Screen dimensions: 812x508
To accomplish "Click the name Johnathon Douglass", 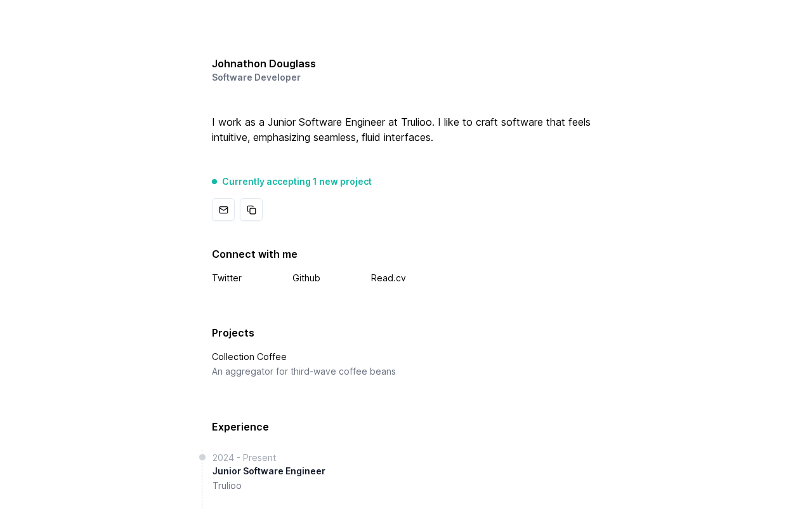I will pyautogui.click(x=264, y=63).
